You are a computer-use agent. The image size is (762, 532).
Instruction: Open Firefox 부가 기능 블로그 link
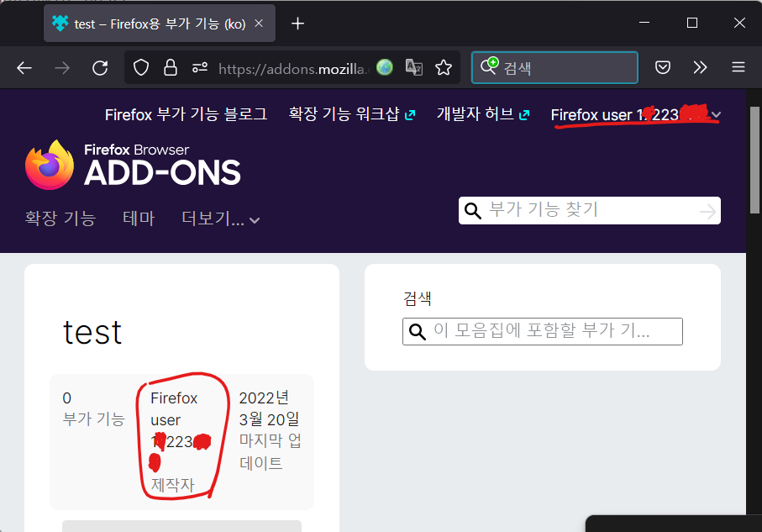pyautogui.click(x=186, y=115)
